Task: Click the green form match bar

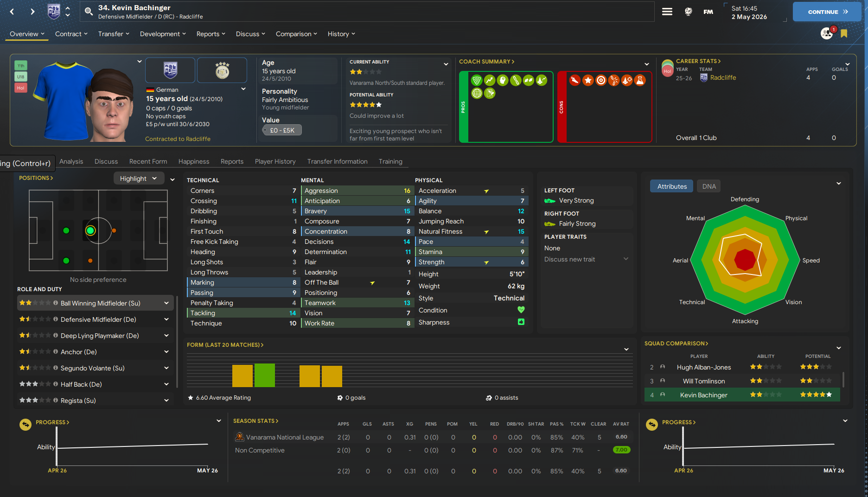Action: pos(265,375)
